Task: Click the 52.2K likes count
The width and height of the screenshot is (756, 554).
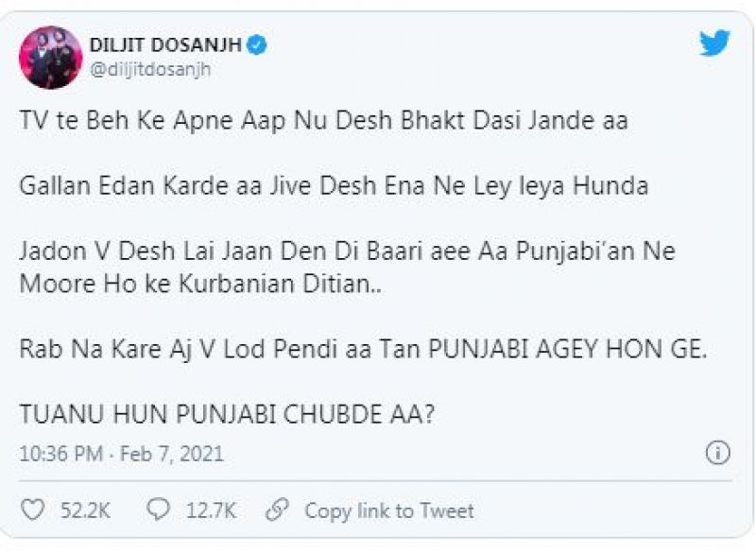Action: click(84, 511)
